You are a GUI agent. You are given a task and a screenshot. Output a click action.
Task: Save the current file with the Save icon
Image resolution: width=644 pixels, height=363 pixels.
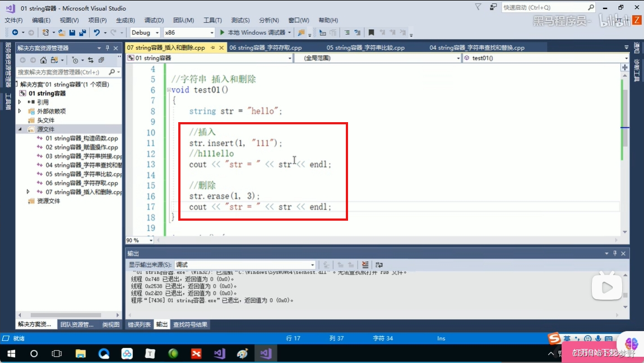72,32
